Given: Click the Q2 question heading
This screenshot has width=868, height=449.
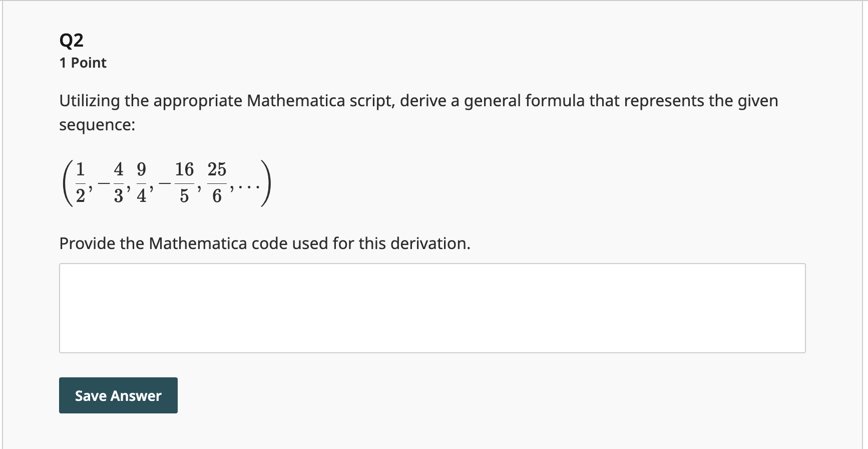Looking at the screenshot, I should (x=71, y=40).
